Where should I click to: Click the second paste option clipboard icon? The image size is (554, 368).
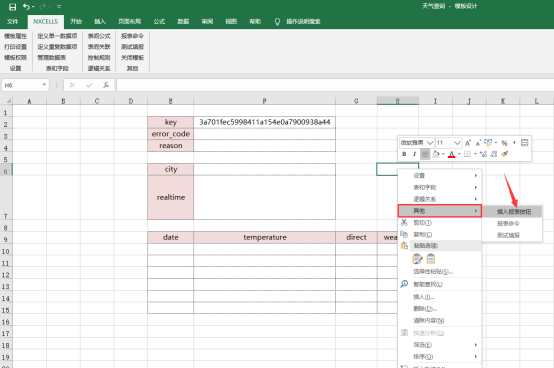[431, 259]
